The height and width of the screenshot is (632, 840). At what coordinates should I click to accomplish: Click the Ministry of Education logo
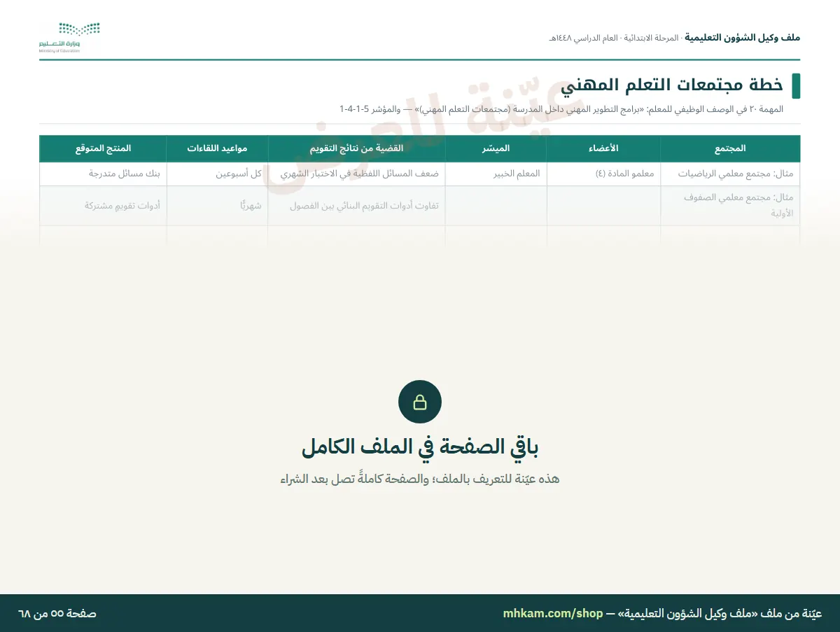70,38
